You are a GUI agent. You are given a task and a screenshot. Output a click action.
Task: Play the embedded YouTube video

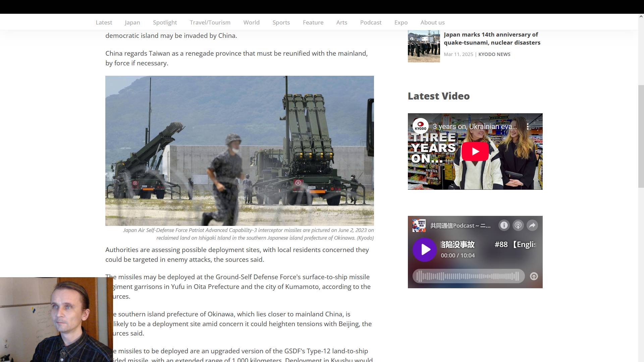(475, 152)
